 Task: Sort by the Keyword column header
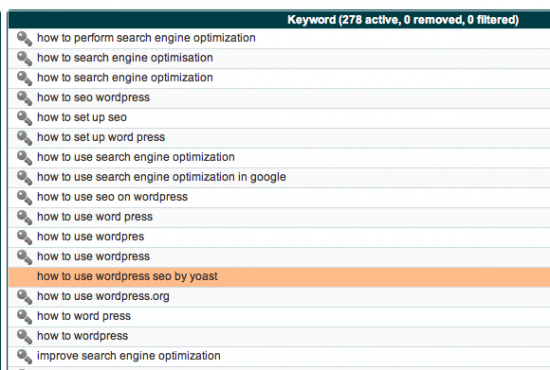click(x=403, y=20)
